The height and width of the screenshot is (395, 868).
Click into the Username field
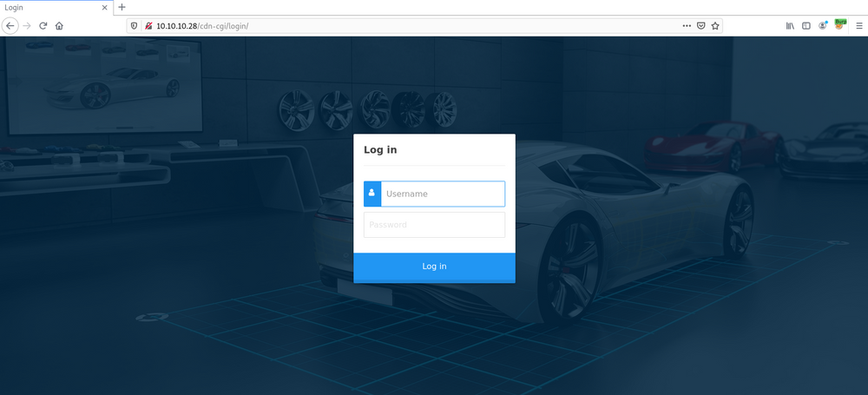click(442, 194)
